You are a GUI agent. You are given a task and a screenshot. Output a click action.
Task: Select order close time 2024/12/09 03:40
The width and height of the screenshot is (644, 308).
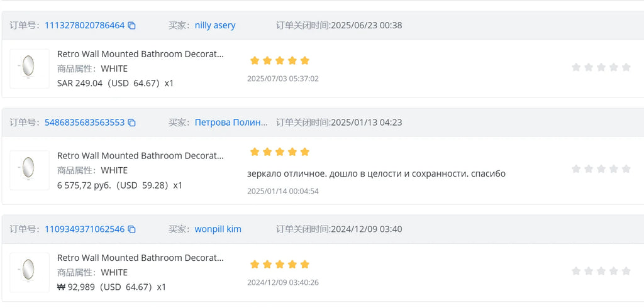pyautogui.click(x=367, y=229)
